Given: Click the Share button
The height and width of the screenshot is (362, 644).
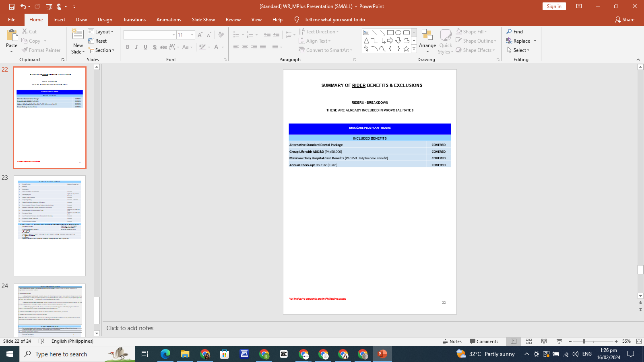Looking at the screenshot, I should click(x=624, y=20).
